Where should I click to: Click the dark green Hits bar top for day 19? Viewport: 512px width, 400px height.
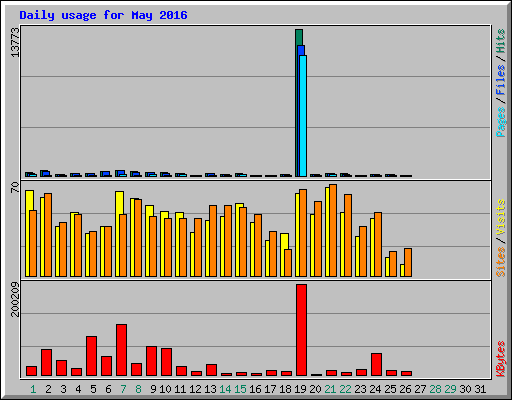coord(299,37)
